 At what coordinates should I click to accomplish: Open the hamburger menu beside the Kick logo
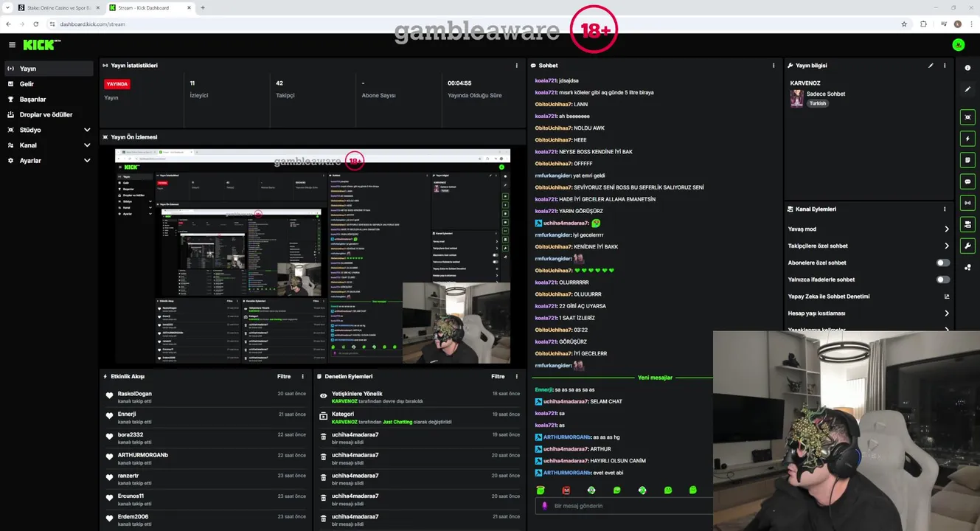pos(12,45)
